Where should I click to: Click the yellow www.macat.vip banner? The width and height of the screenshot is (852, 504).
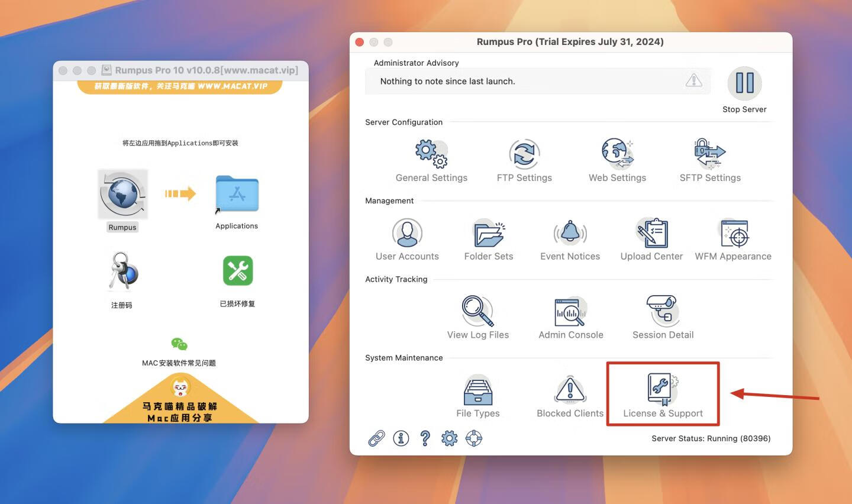[x=180, y=86]
